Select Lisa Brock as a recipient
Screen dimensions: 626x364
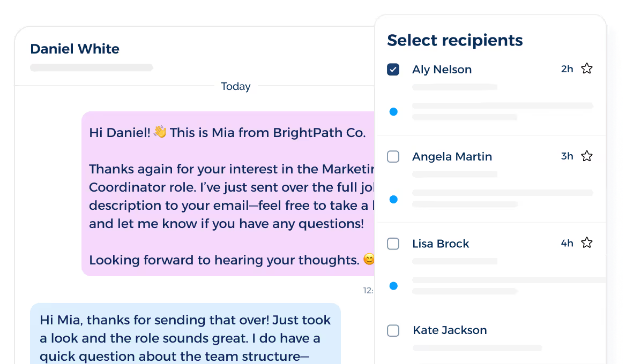click(393, 244)
